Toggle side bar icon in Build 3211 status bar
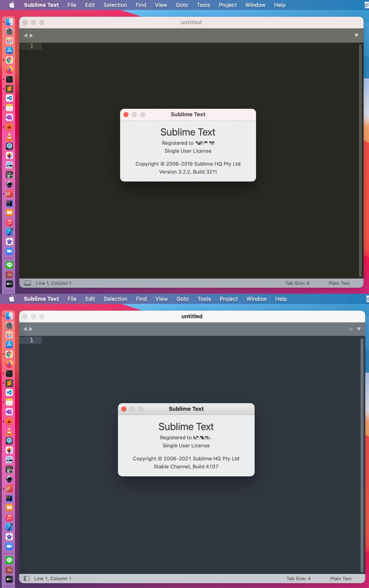The image size is (369, 588). point(28,283)
